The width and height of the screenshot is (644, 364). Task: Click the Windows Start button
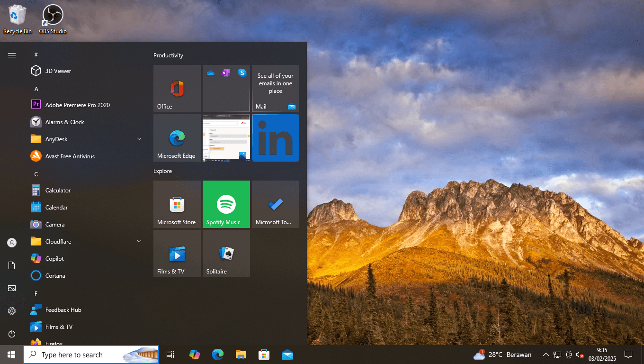click(11, 355)
